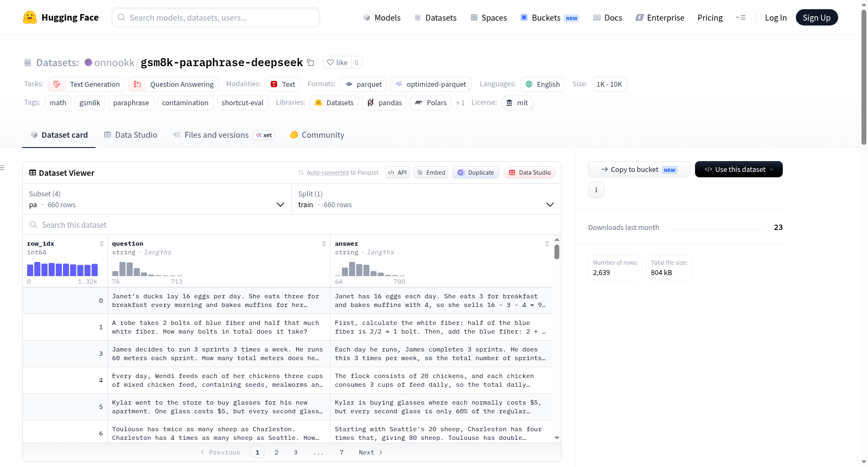The height and width of the screenshot is (467, 868).
Task: Open the Files and versions tab
Action: 224,135
